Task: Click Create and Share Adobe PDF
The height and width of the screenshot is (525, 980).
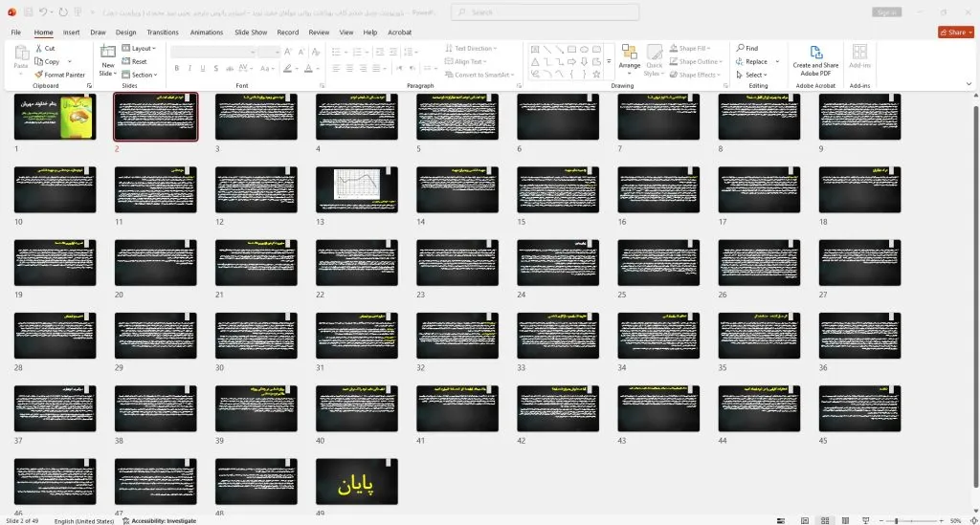Action: coord(815,60)
